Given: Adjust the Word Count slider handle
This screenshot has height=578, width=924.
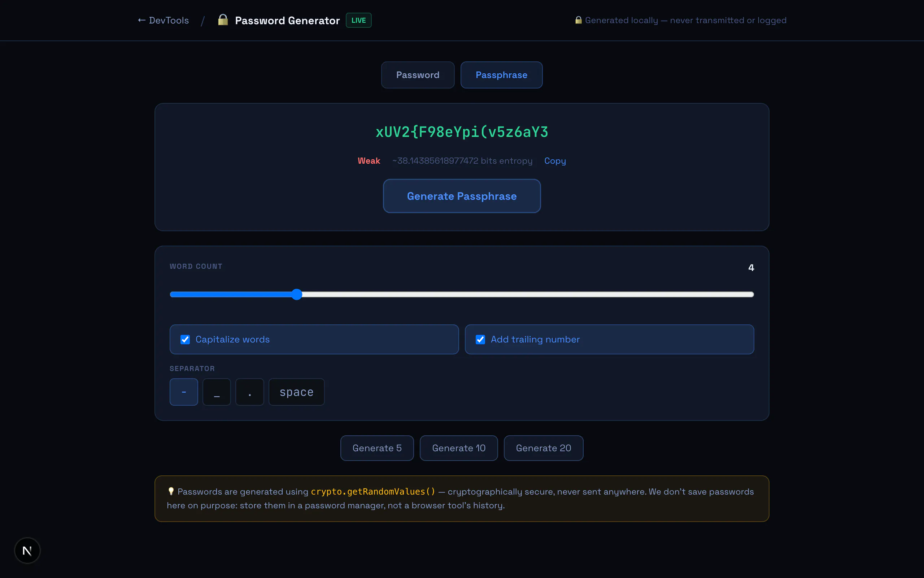Looking at the screenshot, I should click(297, 294).
